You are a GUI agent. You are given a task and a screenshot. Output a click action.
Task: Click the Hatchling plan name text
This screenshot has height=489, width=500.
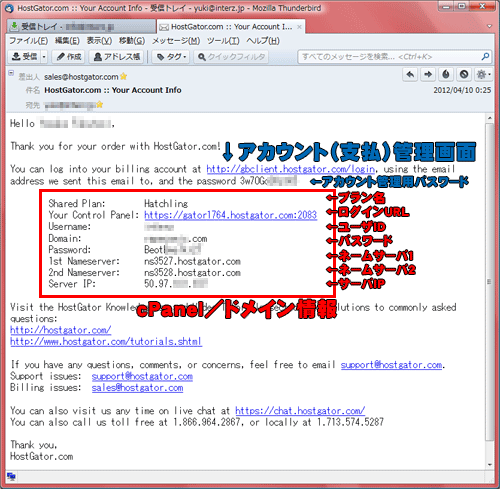click(x=166, y=204)
